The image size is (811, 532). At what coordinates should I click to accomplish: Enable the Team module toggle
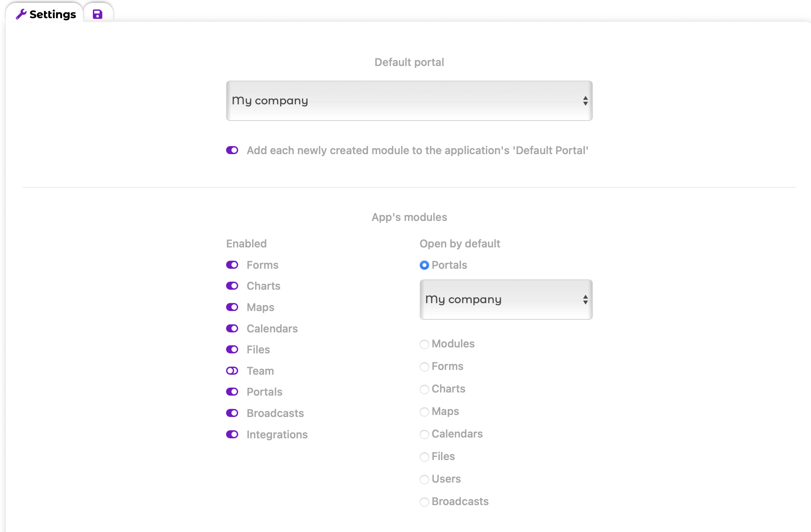click(232, 371)
